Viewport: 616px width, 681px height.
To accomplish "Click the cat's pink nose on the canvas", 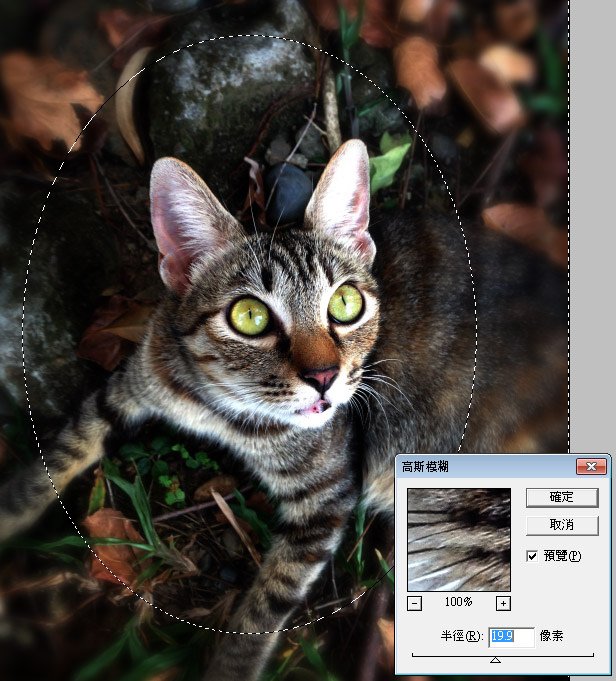I will [321, 377].
